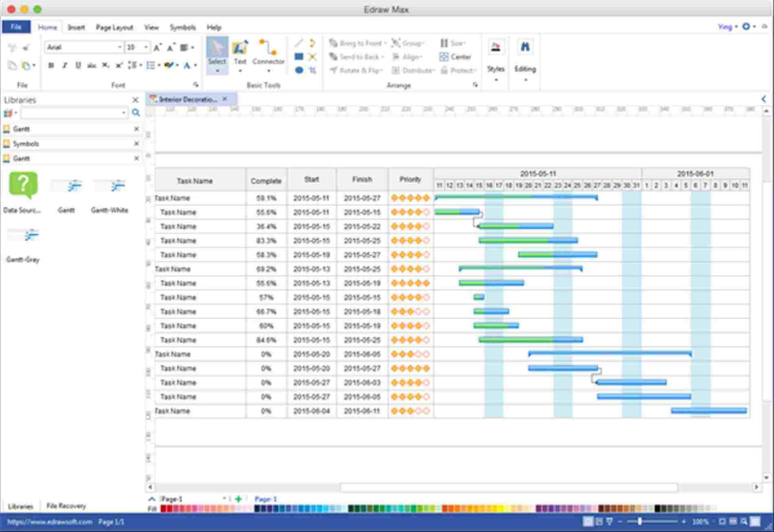Open the font size dropdown
Screen dimensions: 774x532
[x=145, y=47]
